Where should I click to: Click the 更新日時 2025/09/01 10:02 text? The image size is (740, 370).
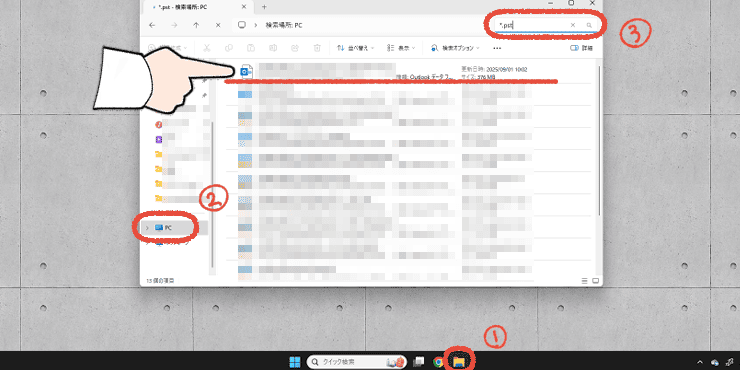point(495,69)
